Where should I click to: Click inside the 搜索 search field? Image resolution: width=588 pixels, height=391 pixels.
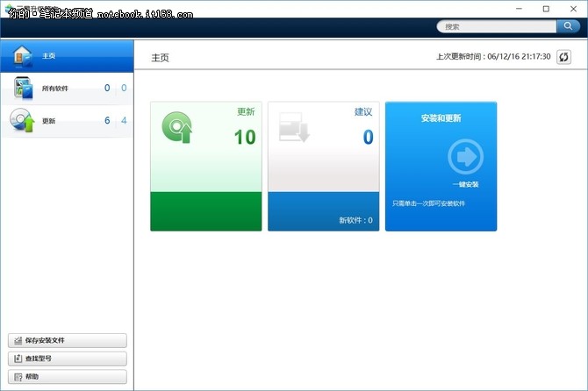tap(496, 26)
